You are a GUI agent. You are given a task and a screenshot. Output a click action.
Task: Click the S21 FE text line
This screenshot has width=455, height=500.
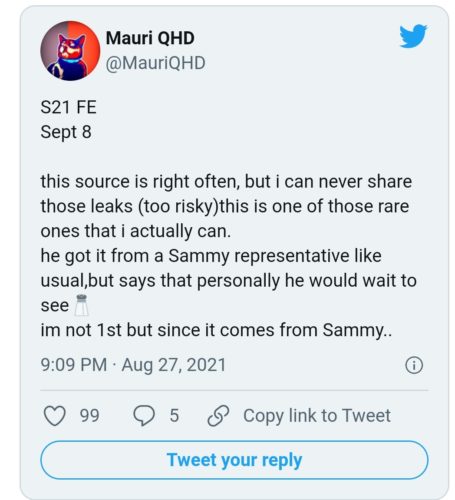(x=68, y=107)
